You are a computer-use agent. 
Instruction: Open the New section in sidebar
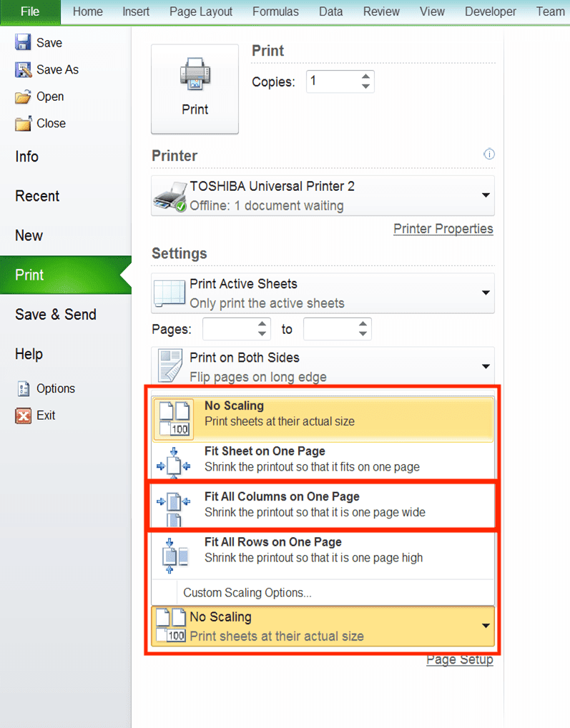(x=29, y=236)
